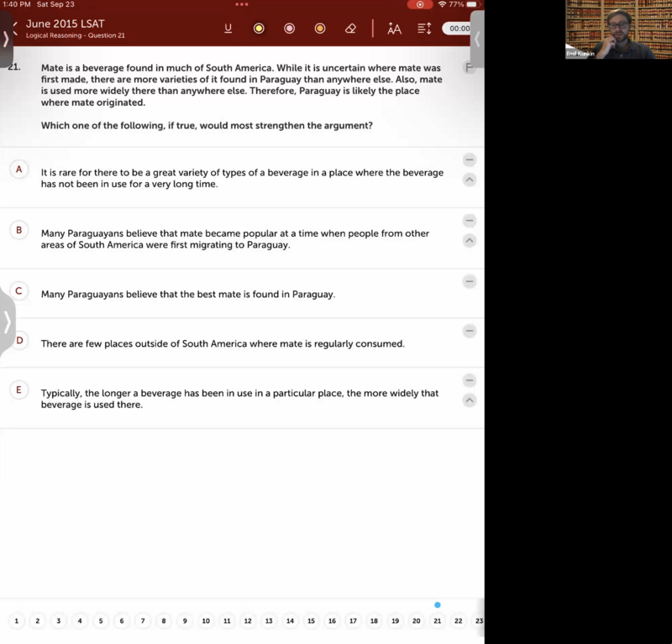Collapse answer B with chevron

(470, 241)
